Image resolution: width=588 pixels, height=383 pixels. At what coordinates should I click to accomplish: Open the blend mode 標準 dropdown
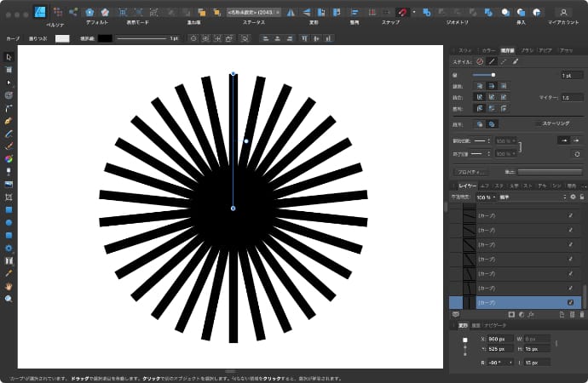coord(533,197)
